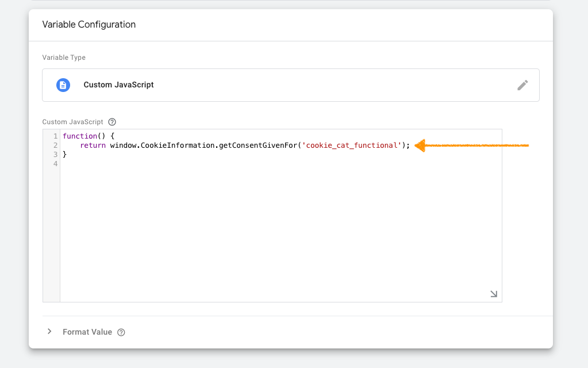Open the help icon beside Custom JavaScript label

click(112, 121)
